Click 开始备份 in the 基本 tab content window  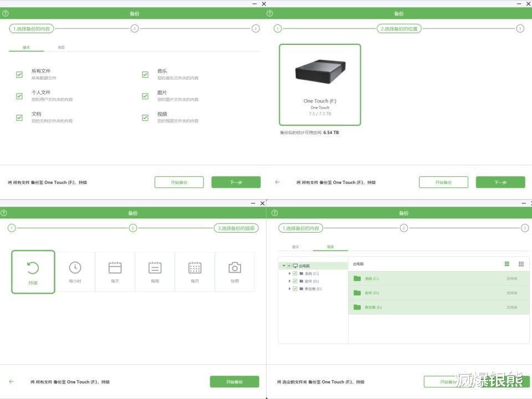(x=179, y=182)
